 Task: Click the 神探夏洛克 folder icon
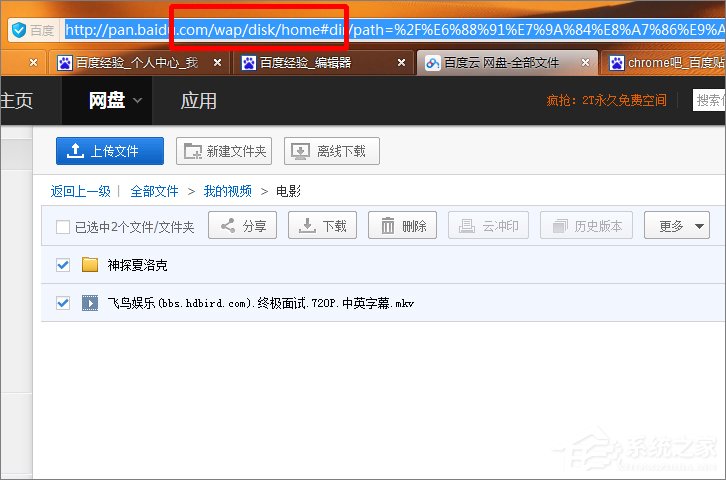point(90,264)
